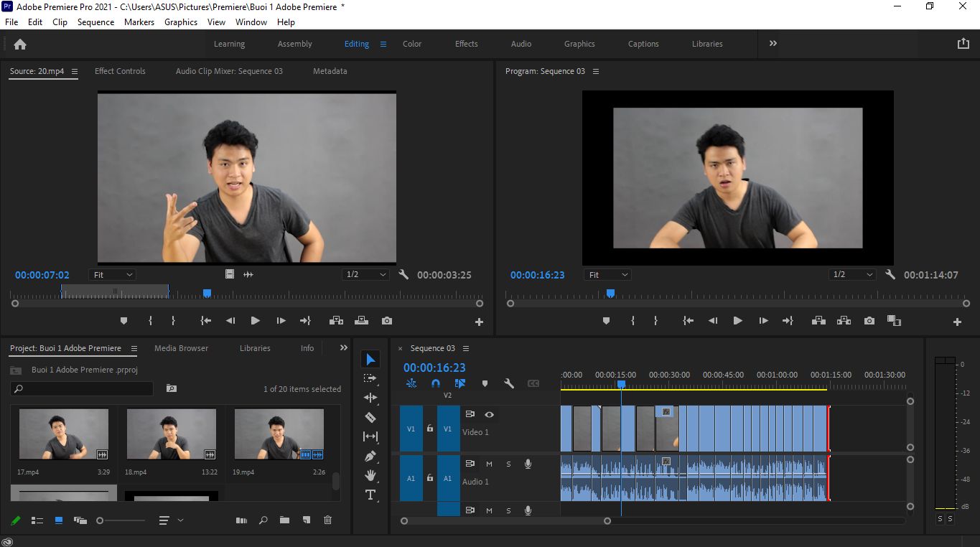The height and width of the screenshot is (547, 980).
Task: Select the 18.mp4 clip thumbnail
Action: tap(172, 434)
